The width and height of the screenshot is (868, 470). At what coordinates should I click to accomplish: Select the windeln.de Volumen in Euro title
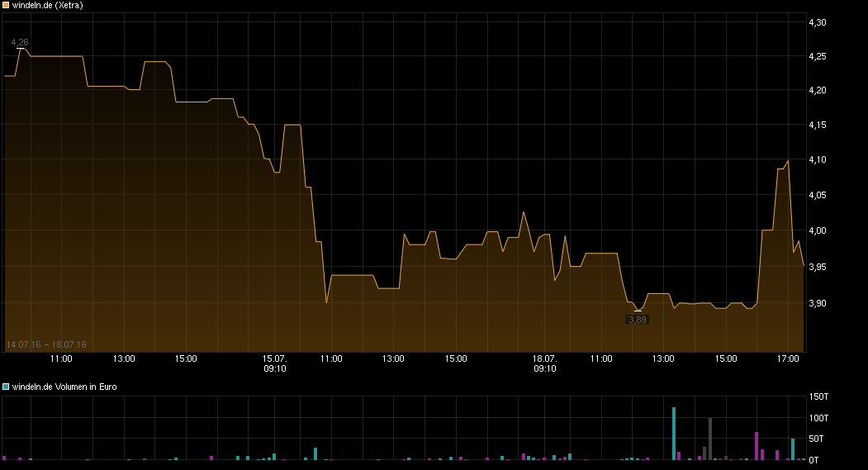64,387
